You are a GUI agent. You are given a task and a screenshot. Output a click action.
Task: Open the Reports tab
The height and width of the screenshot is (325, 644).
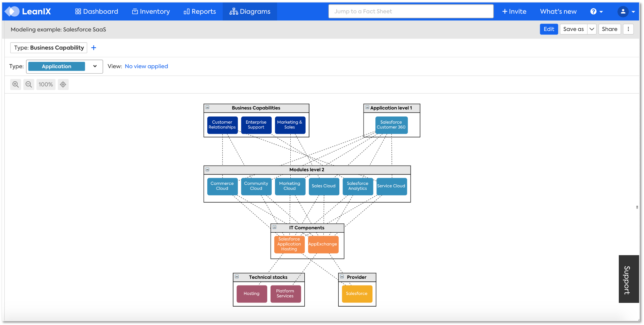[200, 12]
